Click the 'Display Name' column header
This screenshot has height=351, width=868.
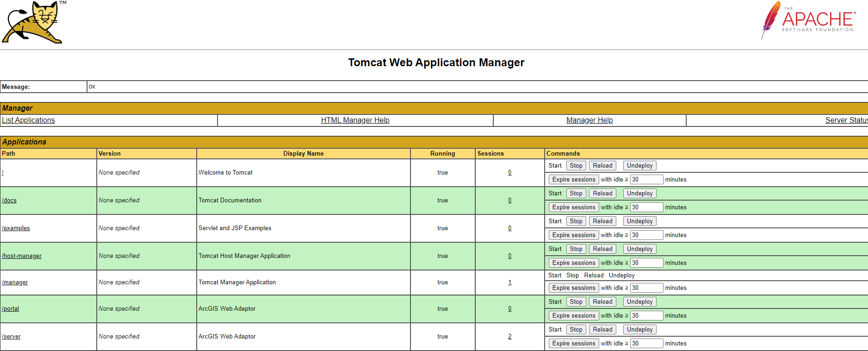304,154
